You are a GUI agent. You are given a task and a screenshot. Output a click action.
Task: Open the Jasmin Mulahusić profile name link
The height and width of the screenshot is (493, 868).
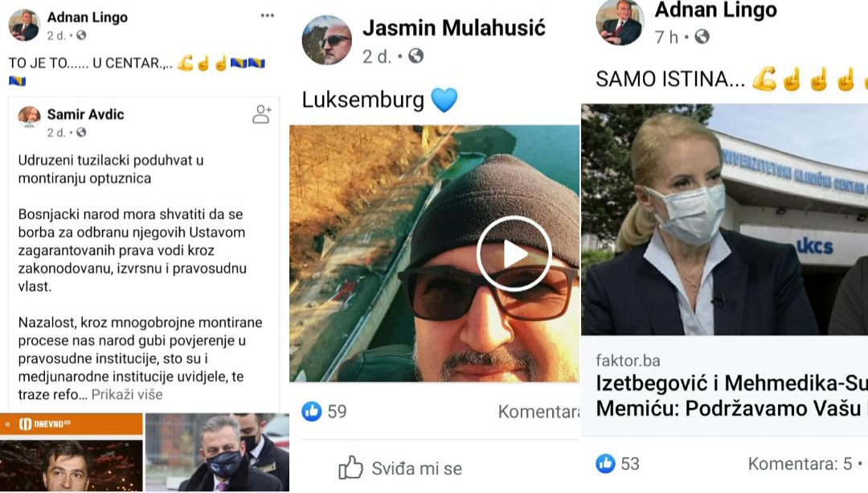(x=453, y=27)
